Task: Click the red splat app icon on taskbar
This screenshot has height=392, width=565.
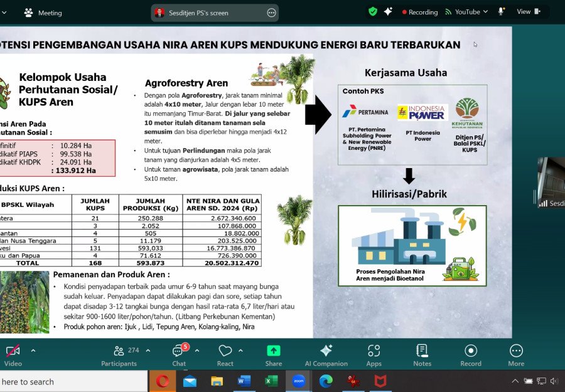Action: pos(353,381)
